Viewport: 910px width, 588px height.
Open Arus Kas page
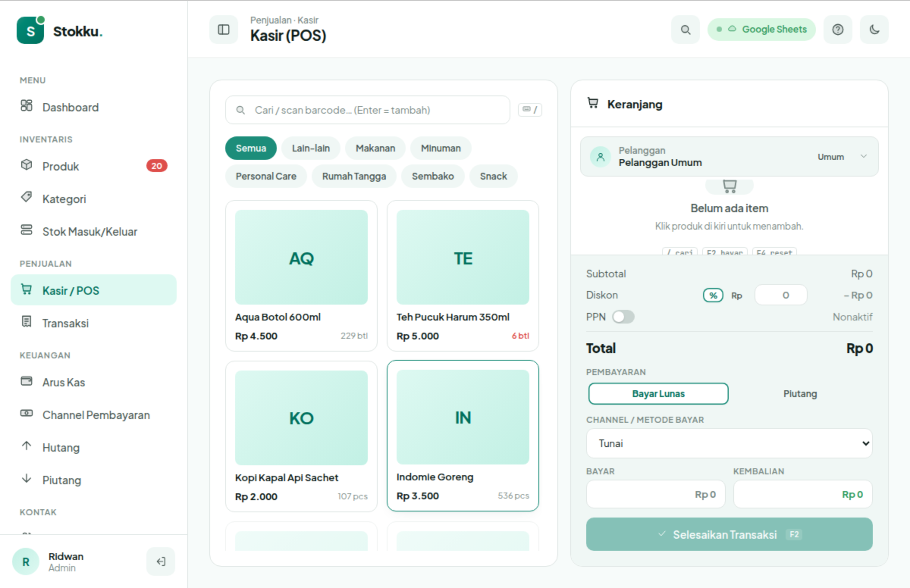(94, 382)
